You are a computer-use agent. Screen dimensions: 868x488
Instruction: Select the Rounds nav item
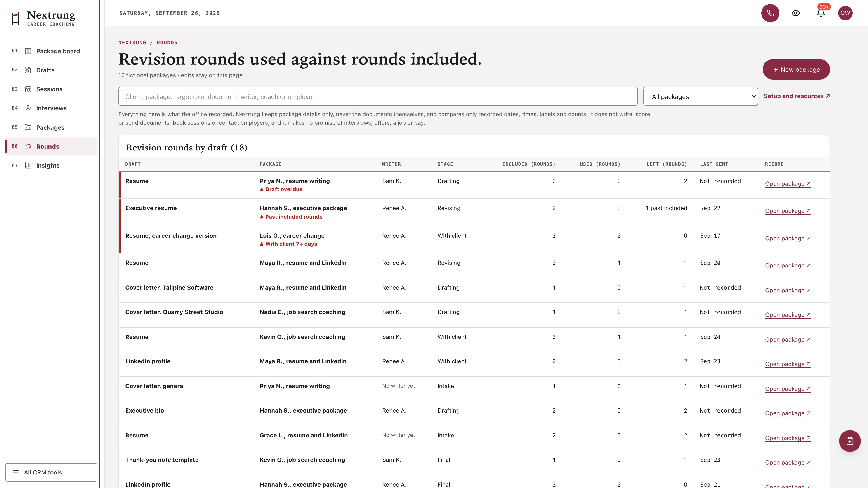point(51,146)
